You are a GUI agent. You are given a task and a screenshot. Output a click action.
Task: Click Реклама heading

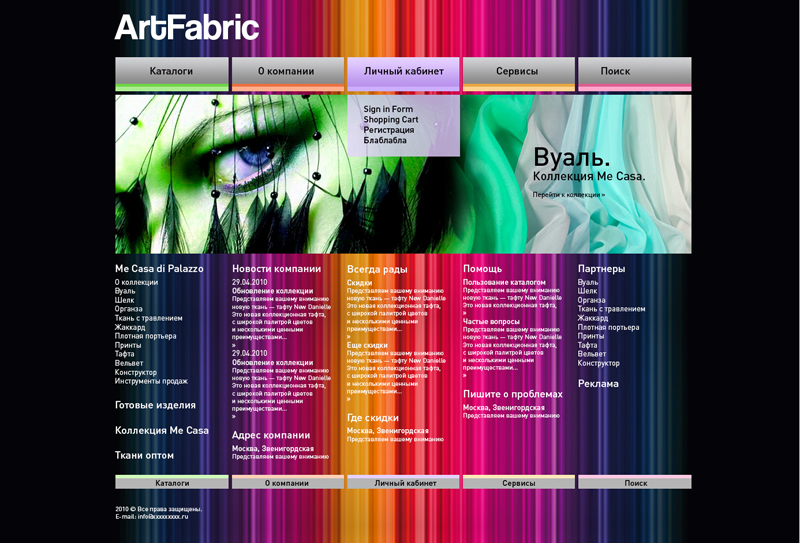[x=598, y=384]
